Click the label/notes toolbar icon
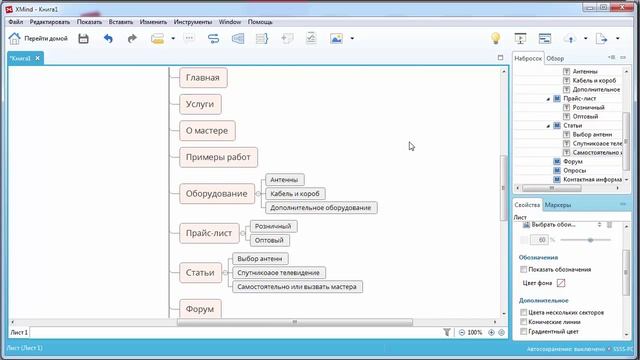This screenshot has height=360, width=640. pos(287,38)
